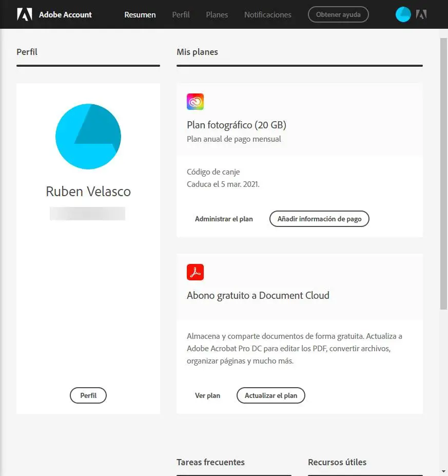Image resolution: width=448 pixels, height=476 pixels.
Task: Open Administrar el plan link
Action: click(x=224, y=219)
